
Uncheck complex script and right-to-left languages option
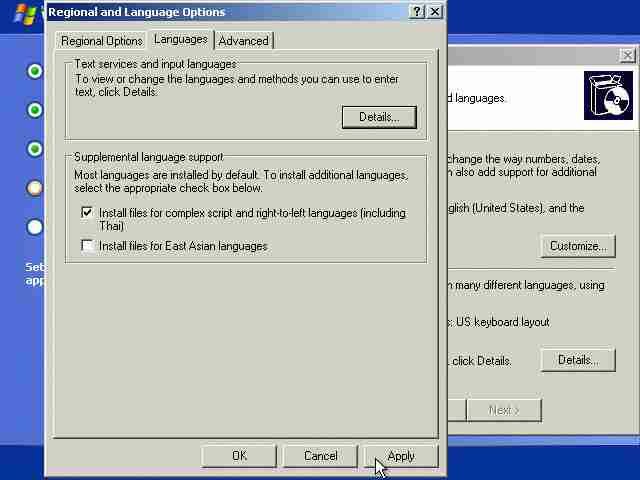tap(88, 213)
